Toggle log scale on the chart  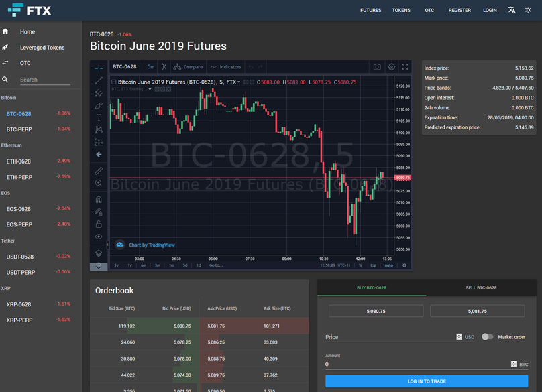coord(374,265)
